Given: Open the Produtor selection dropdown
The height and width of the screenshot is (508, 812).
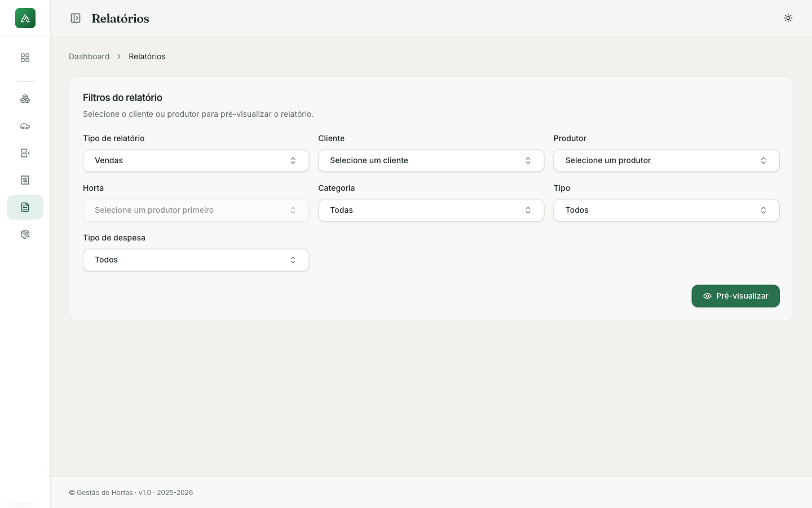Looking at the screenshot, I should [667, 160].
